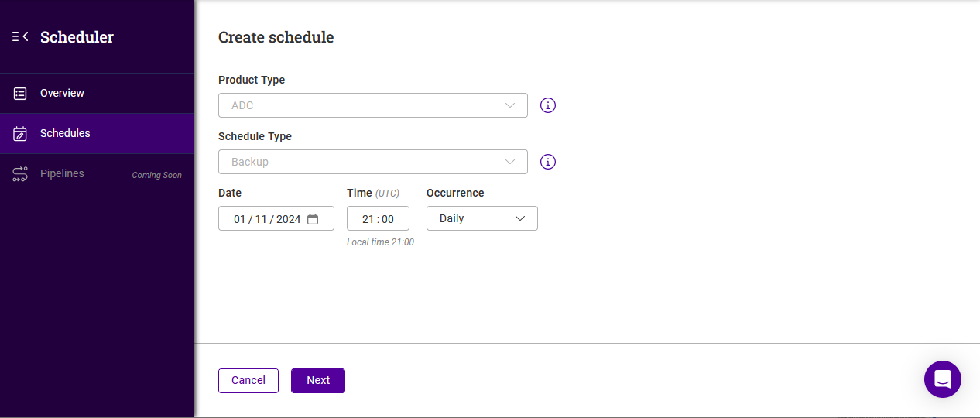Click the Date field 01/11/2024
The width and height of the screenshot is (980, 418).
pyautogui.click(x=276, y=218)
